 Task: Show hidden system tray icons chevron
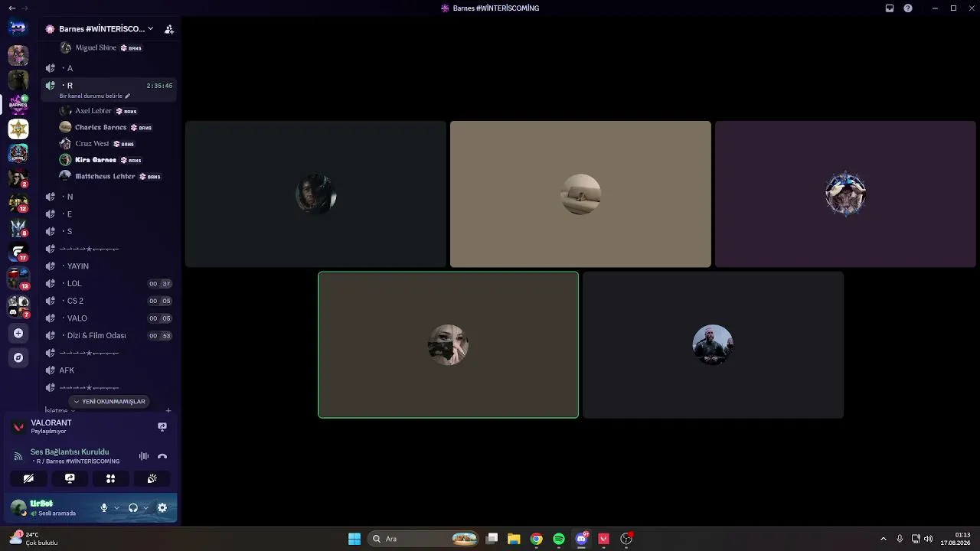click(x=883, y=539)
